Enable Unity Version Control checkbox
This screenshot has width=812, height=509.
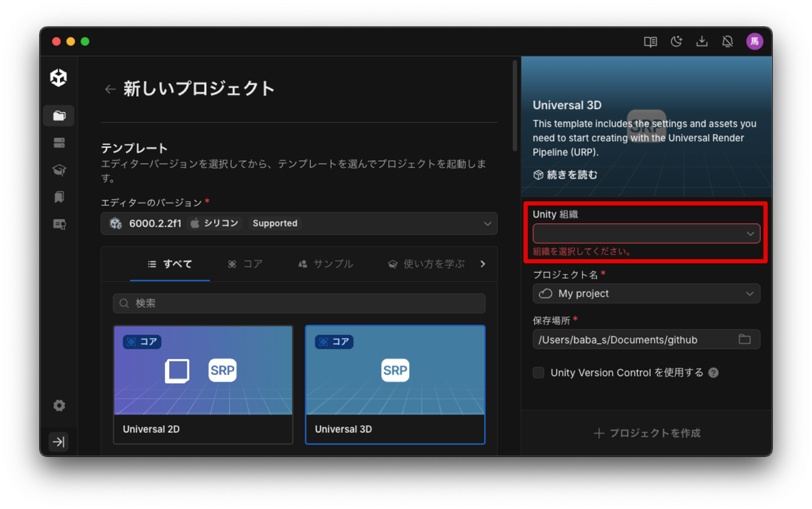pyautogui.click(x=538, y=372)
